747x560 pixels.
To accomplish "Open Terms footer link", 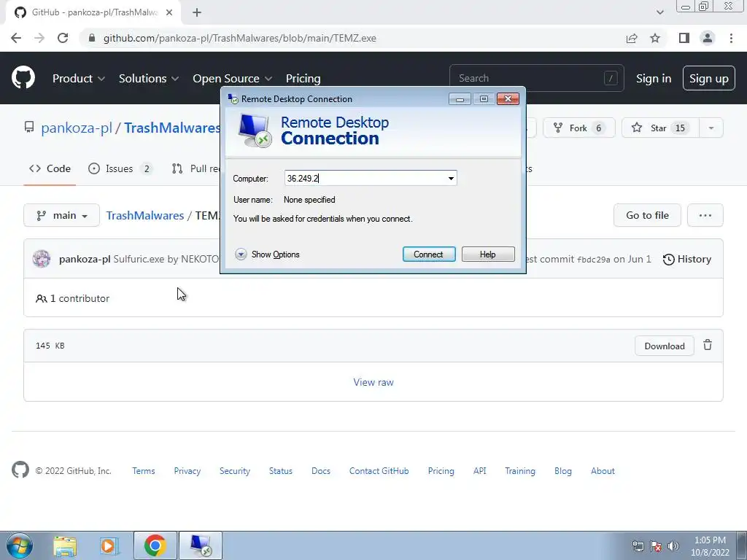I will (x=144, y=470).
